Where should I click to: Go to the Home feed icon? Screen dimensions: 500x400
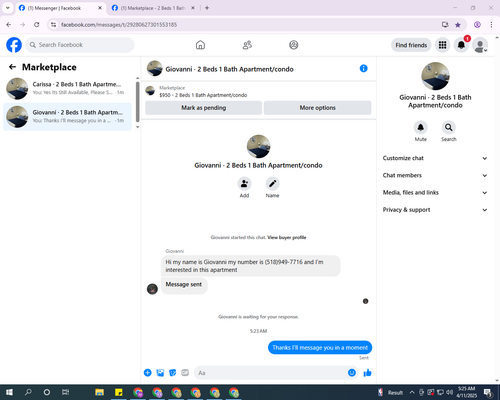pos(200,45)
